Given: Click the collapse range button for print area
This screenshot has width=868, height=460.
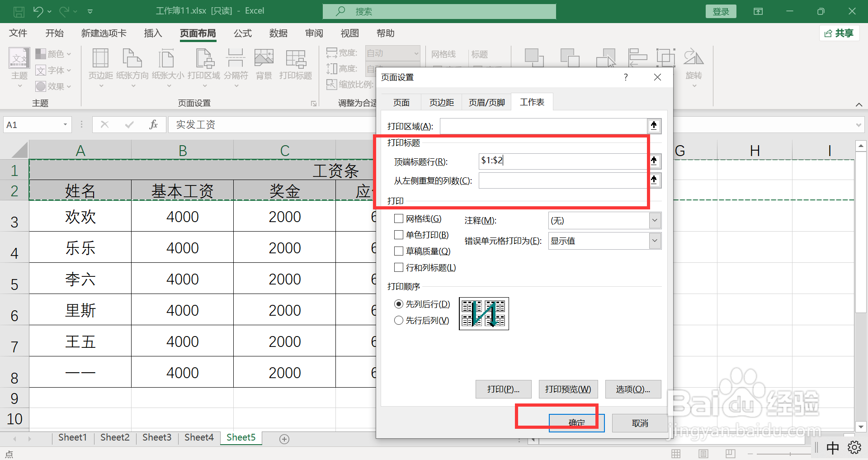Looking at the screenshot, I should pyautogui.click(x=654, y=126).
